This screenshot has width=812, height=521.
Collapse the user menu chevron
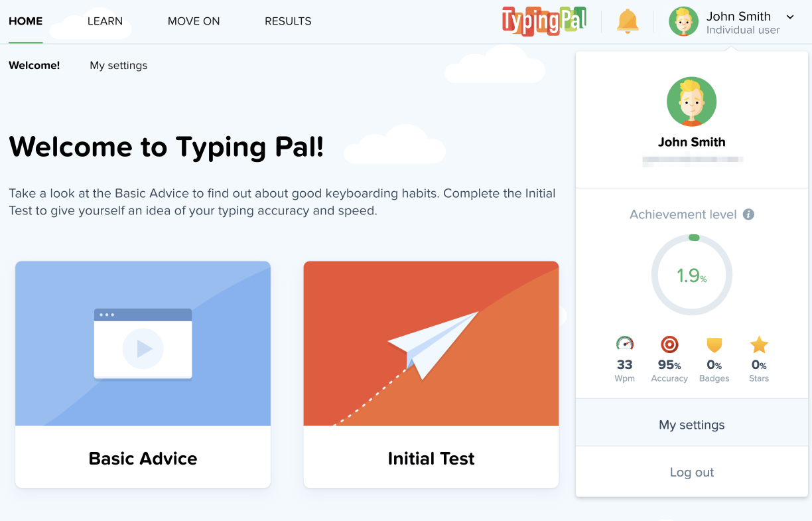coord(789,17)
